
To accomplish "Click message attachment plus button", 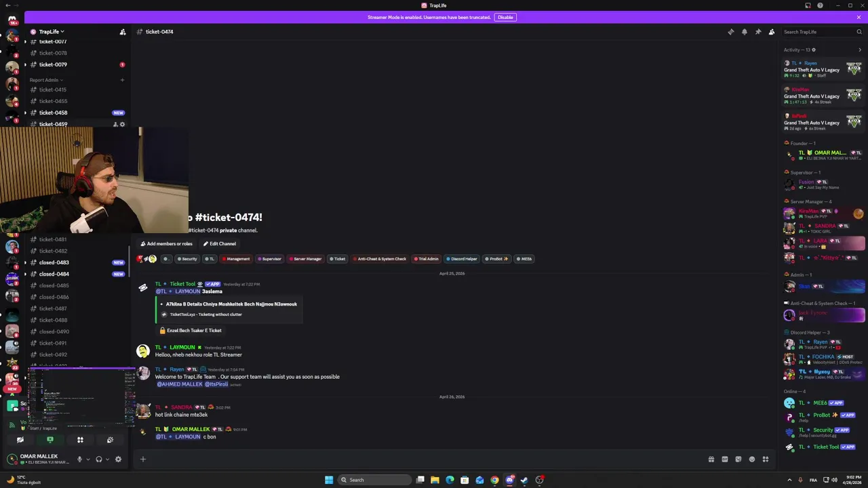I will [x=142, y=460].
